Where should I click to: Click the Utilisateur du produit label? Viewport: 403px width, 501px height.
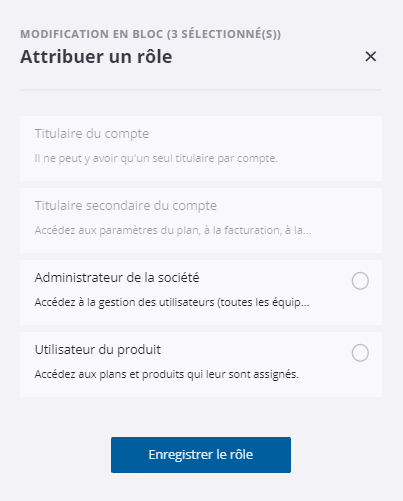point(98,350)
